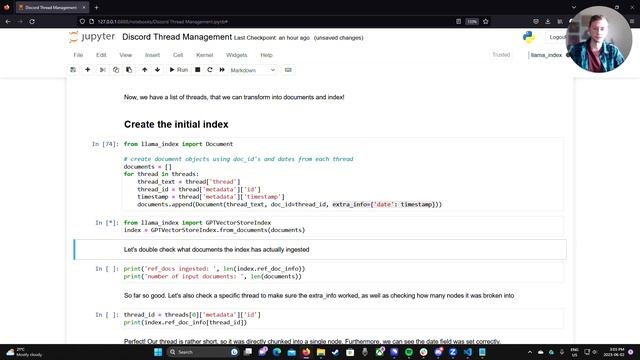This screenshot has height=360, width=640.
Task: Close the Discord Thread Management tab
Action: pos(84,7)
